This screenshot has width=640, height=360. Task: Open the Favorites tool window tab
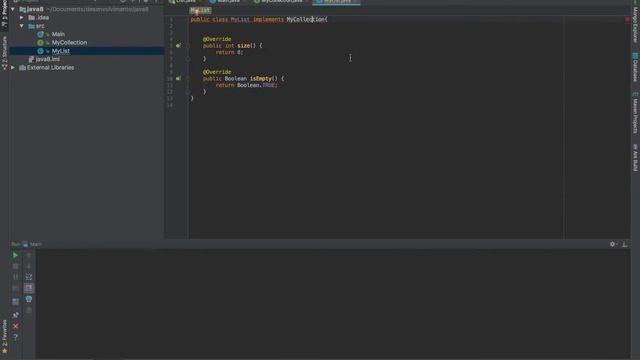pos(4,337)
